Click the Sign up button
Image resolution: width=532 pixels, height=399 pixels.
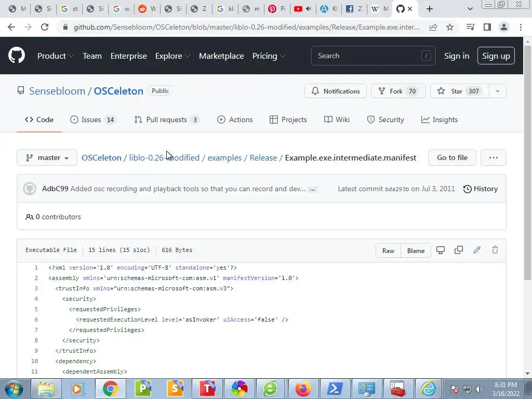point(496,56)
